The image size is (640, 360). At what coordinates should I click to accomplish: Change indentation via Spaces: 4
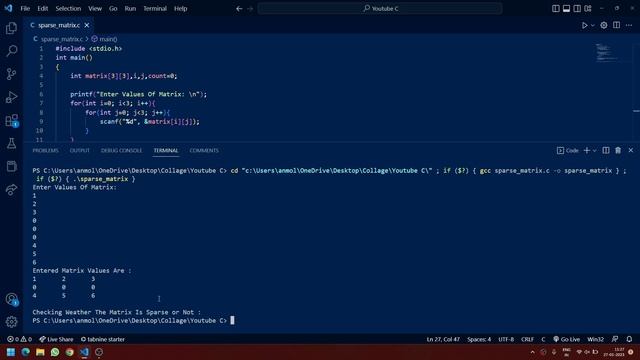coord(479,339)
